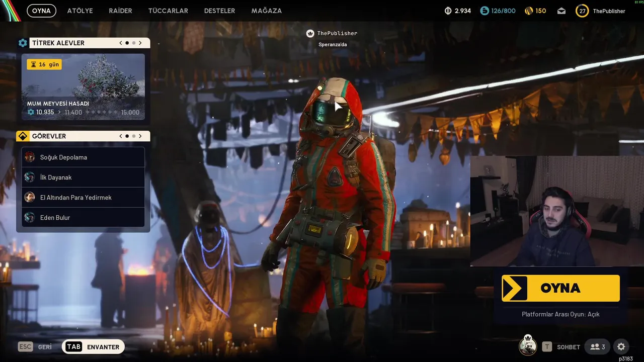The height and width of the screenshot is (362, 644).
Task: Open the Eden Bulur quest
Action: 83,218
